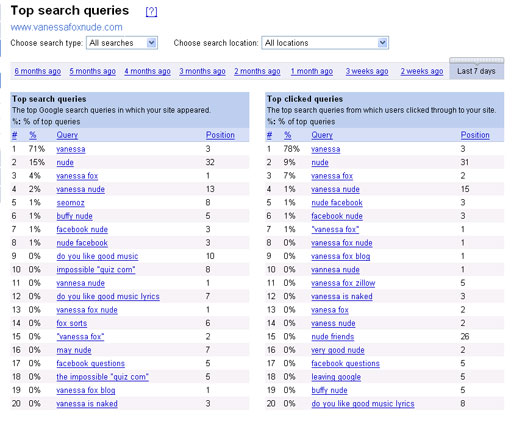525x424 pixels.
Task: Sort top clicked queries by Position column
Action: (x=475, y=135)
